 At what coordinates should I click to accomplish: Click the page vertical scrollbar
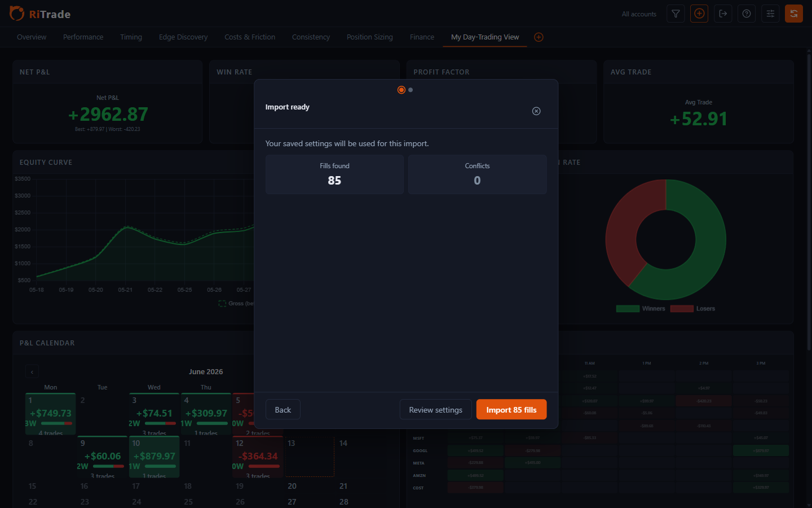click(x=809, y=203)
